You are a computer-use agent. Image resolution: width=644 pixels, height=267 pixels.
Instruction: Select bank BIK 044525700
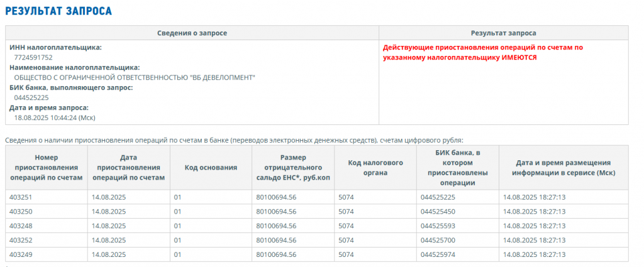438,241
